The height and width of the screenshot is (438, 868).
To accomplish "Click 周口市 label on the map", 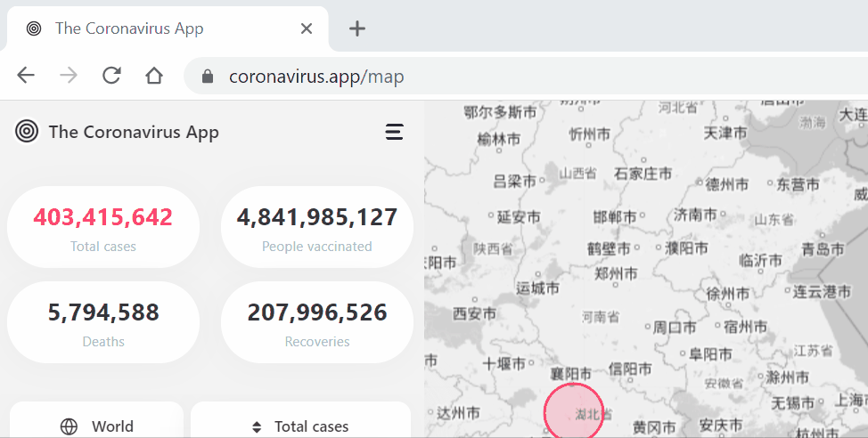I will point(675,328).
